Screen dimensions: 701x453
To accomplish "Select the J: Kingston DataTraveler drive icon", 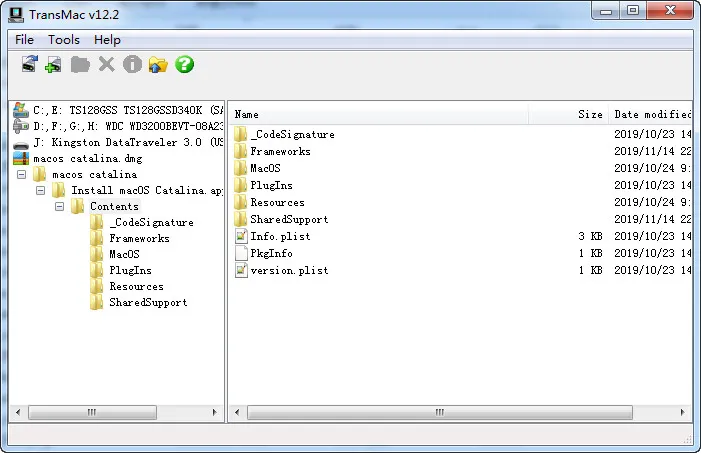I will coord(21,145).
